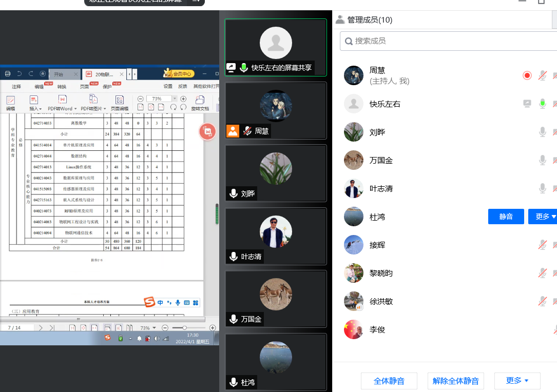This screenshot has width=557, height=392.
Task: Open 转换 ribbon tab
Action: (62, 87)
